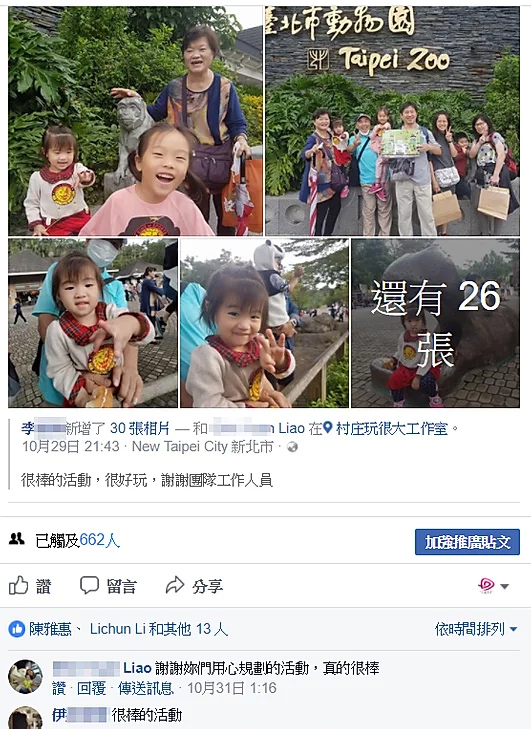The height and width of the screenshot is (729, 531).
Task: Expand the 依時間排列 sort dropdown
Action: [476, 629]
